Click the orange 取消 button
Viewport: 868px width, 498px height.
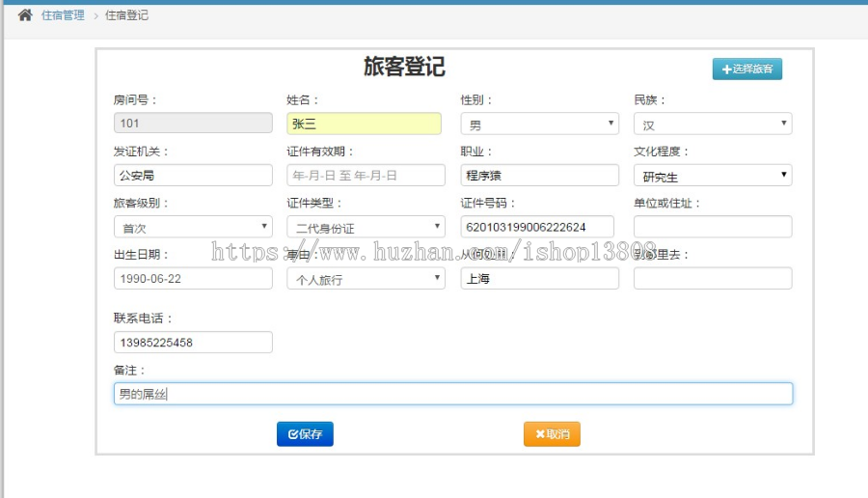pos(552,433)
